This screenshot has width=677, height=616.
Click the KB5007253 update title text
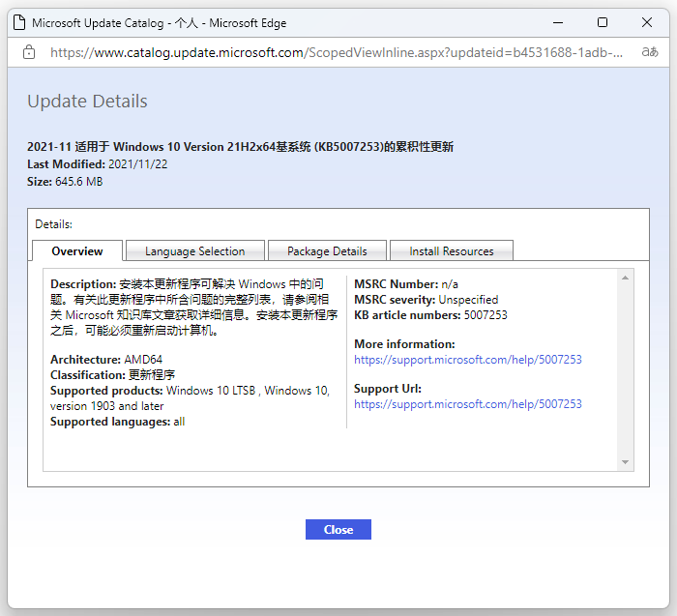240,147
